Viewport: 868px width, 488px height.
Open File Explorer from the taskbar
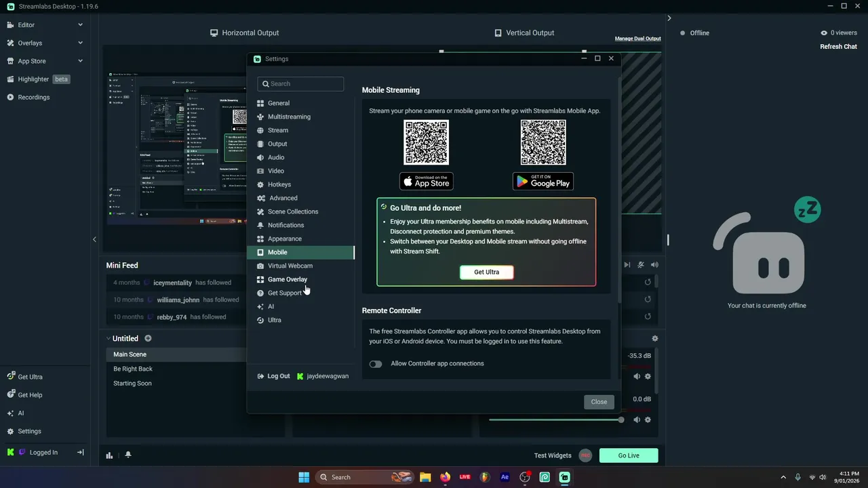pos(425,477)
